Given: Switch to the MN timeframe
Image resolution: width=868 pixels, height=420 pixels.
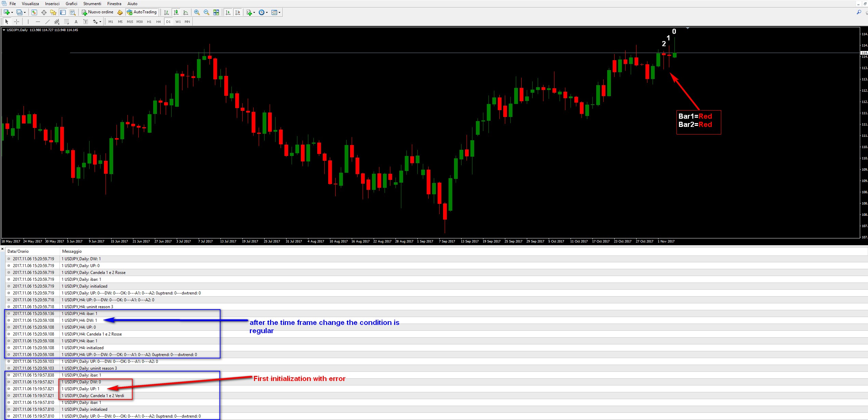Looking at the screenshot, I should coord(187,22).
